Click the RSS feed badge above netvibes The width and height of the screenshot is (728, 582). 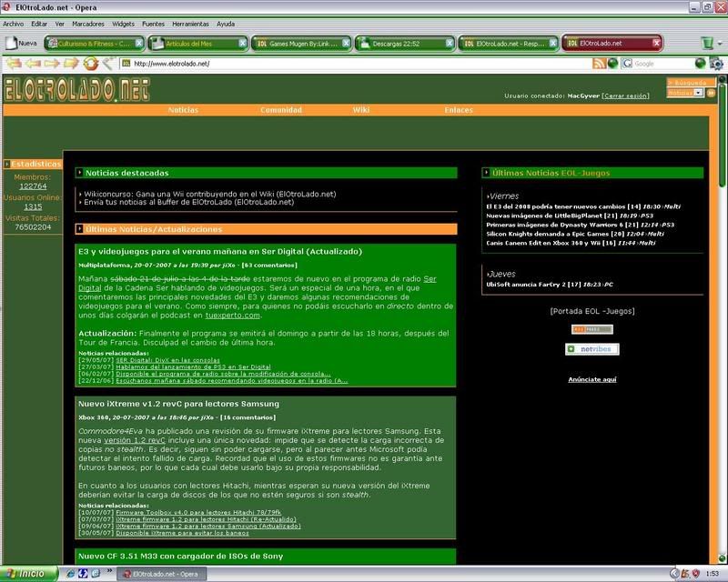point(592,329)
